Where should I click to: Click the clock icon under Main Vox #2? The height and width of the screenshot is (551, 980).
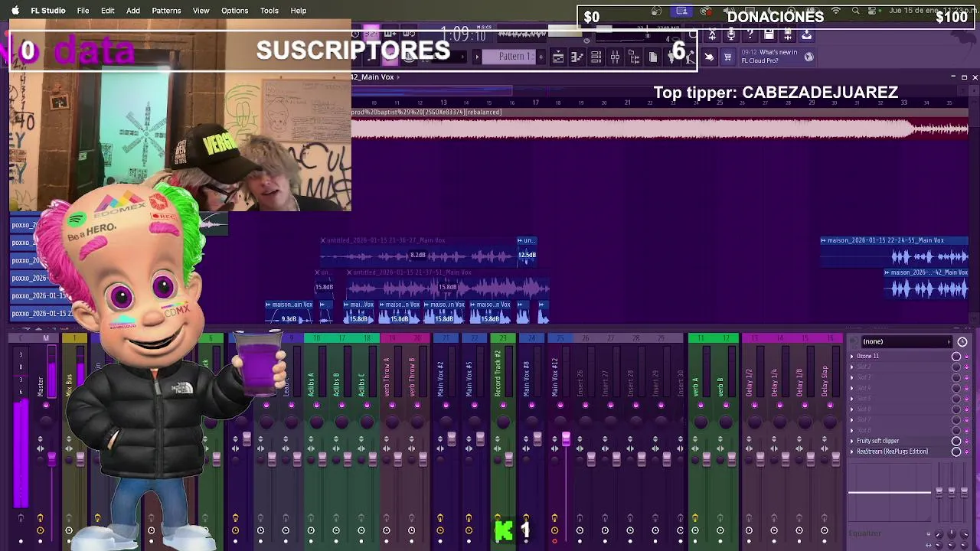[440, 530]
